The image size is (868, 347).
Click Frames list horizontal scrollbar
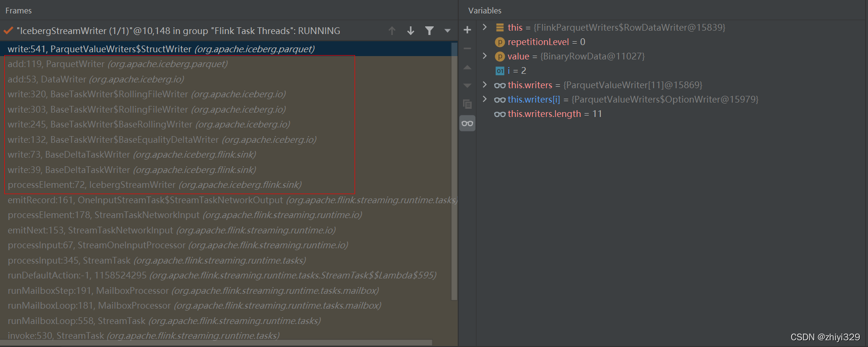point(216,343)
